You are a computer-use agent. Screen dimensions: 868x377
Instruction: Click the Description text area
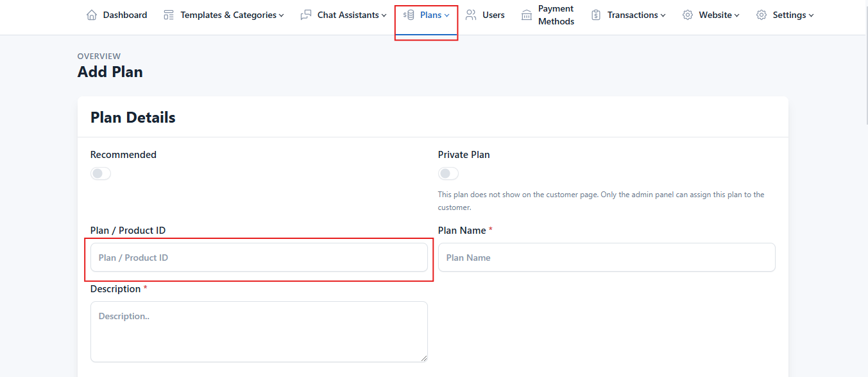[259, 331]
